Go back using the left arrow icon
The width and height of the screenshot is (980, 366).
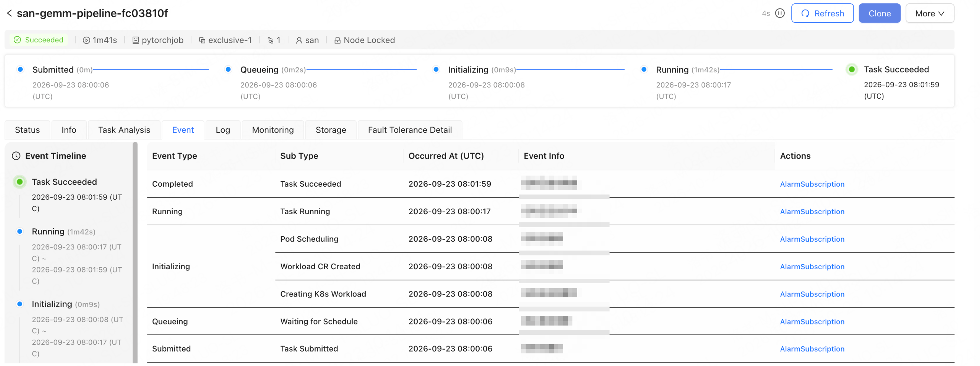(10, 13)
